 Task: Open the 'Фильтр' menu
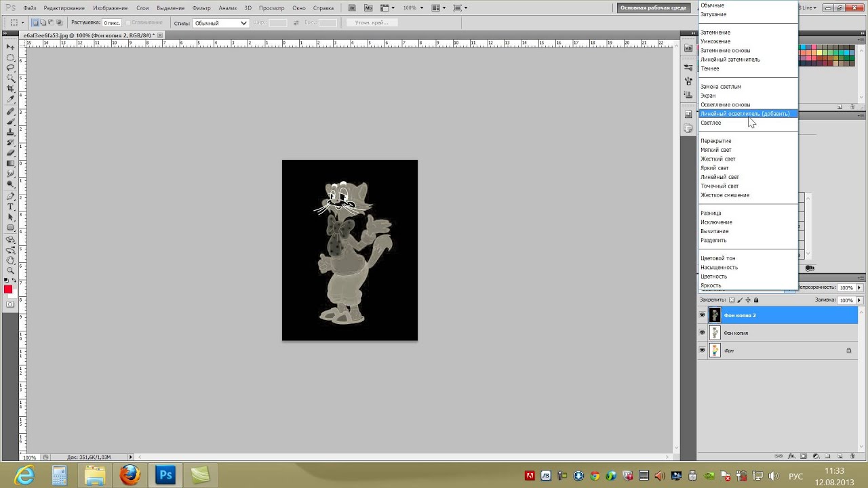point(201,8)
